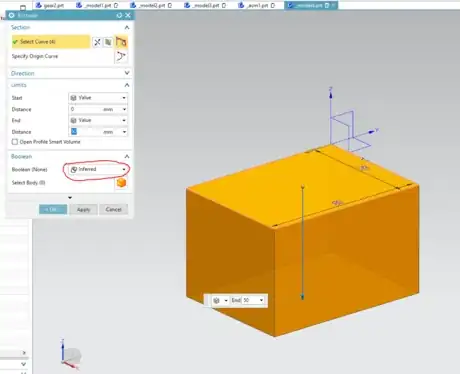Open the Boolean Inferred dropdown
The height and width of the screenshot is (374, 460).
(98, 169)
